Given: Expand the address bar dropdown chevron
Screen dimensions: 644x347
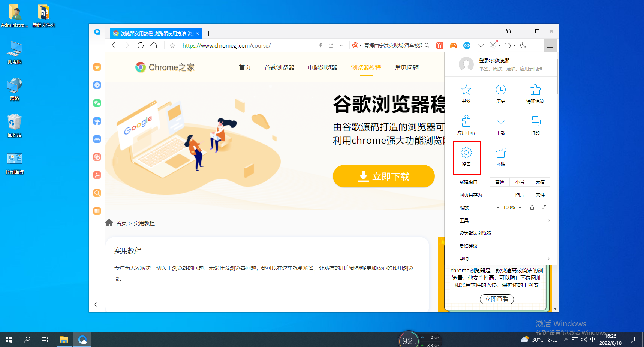Looking at the screenshot, I should pos(341,45).
